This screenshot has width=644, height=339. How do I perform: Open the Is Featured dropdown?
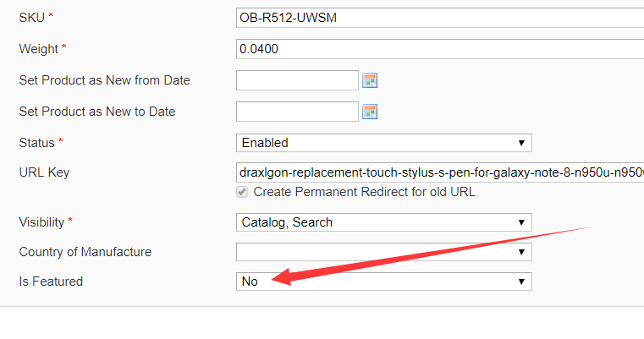[x=383, y=282]
